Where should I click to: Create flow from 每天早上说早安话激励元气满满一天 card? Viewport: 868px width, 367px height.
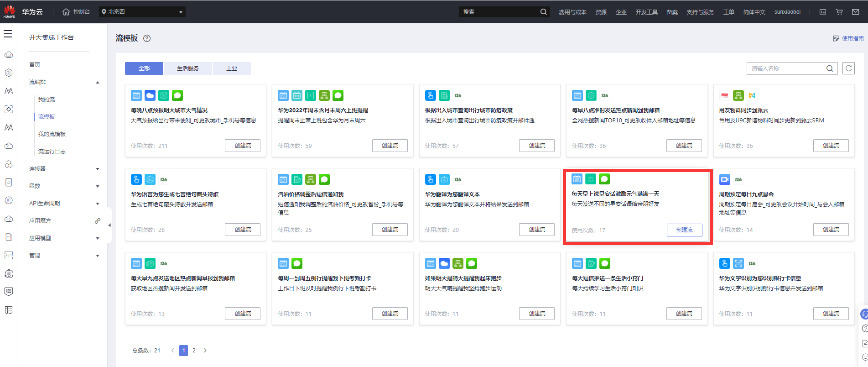(684, 230)
